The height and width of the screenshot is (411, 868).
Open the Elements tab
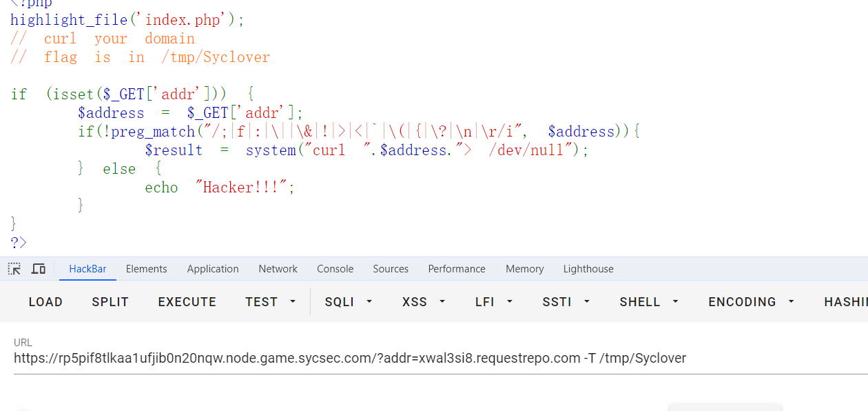146,269
